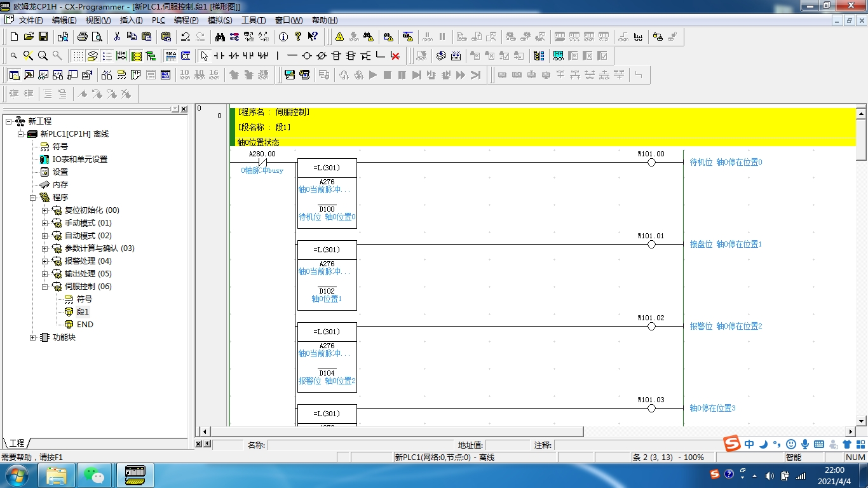
Task: Close the project workspace panel
Action: tap(184, 109)
